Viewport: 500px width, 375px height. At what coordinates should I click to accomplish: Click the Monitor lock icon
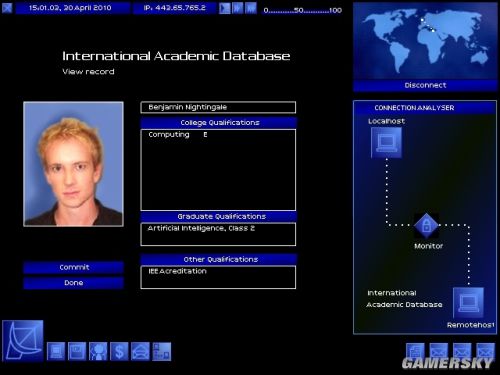click(426, 226)
